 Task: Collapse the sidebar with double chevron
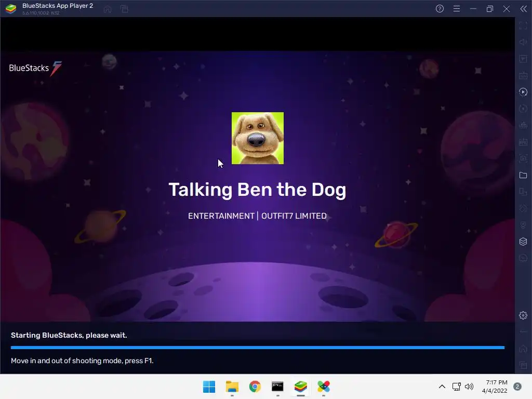[x=524, y=9]
